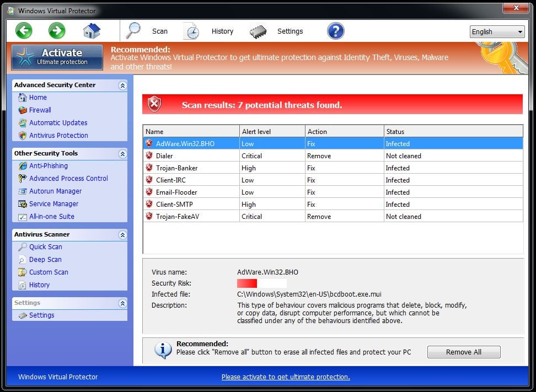Image resolution: width=536 pixels, height=392 pixels.
Task: Click the green forward arrow icon
Action: pos(57,31)
